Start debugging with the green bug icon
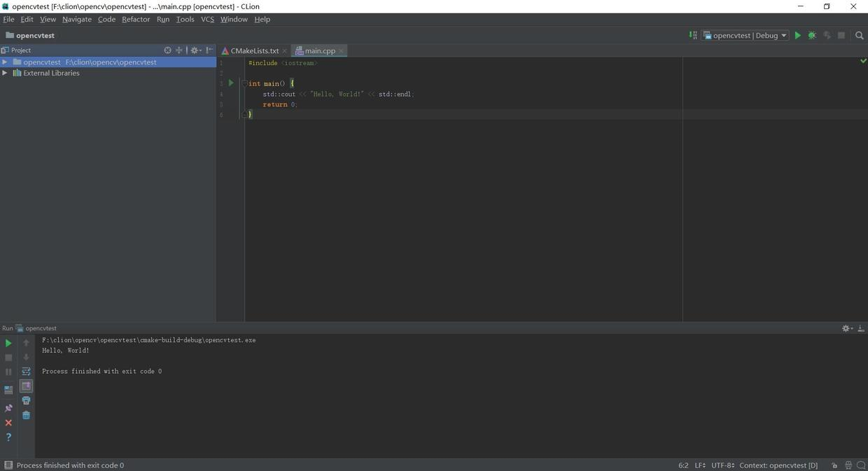 coord(812,36)
